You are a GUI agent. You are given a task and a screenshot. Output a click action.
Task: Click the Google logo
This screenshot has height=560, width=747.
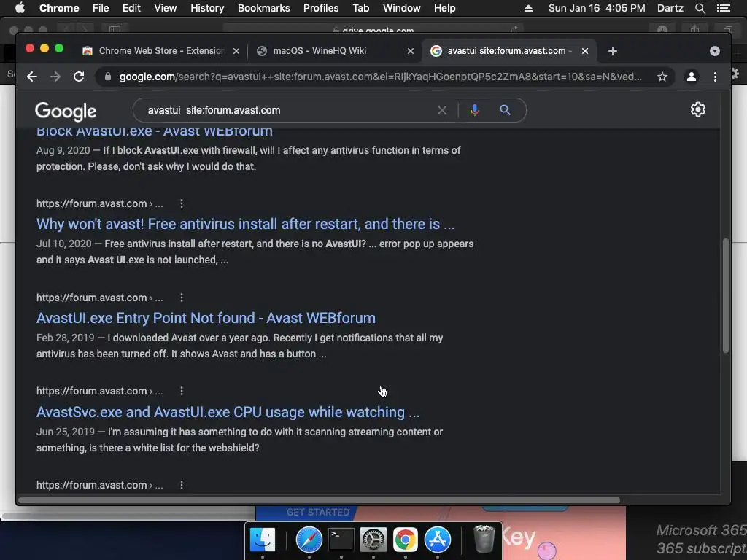point(66,112)
